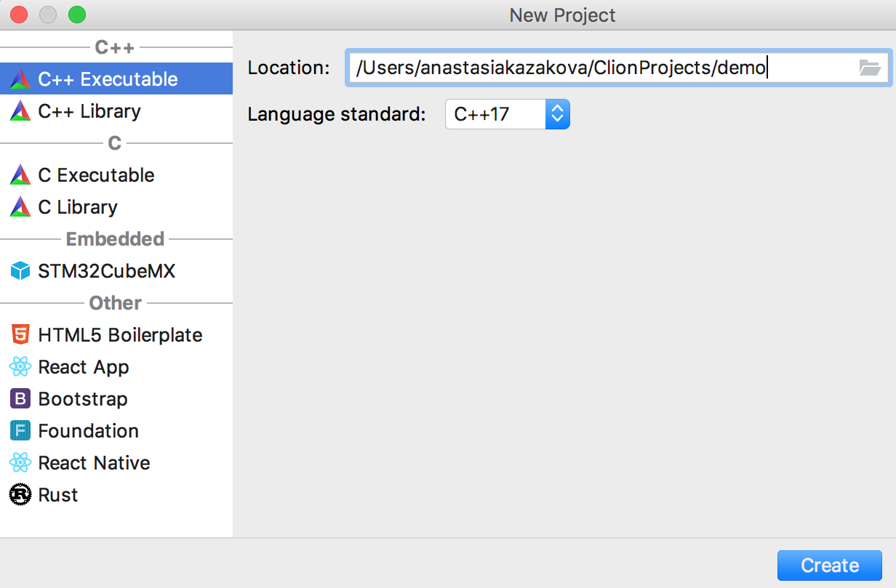896x588 pixels.
Task: Click the C Executable icon
Action: 20,175
